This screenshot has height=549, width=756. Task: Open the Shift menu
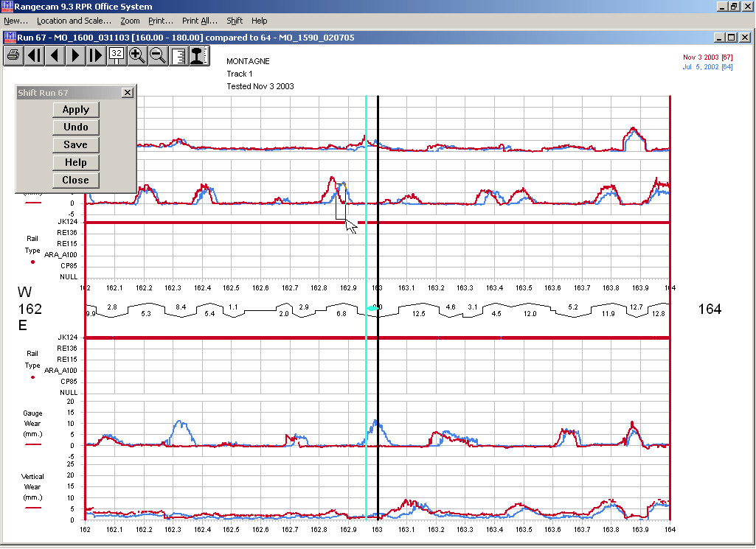[235, 21]
